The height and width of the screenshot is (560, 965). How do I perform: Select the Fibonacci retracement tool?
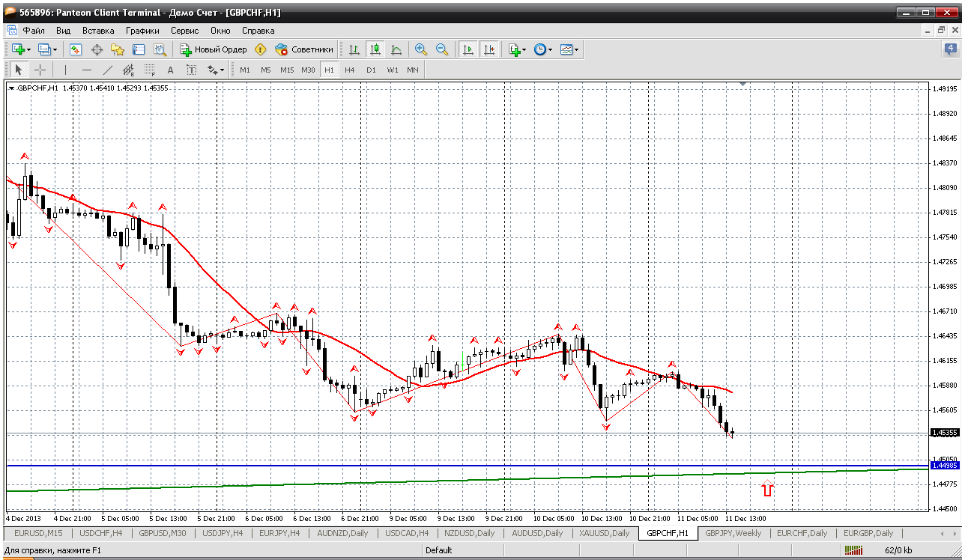point(150,70)
